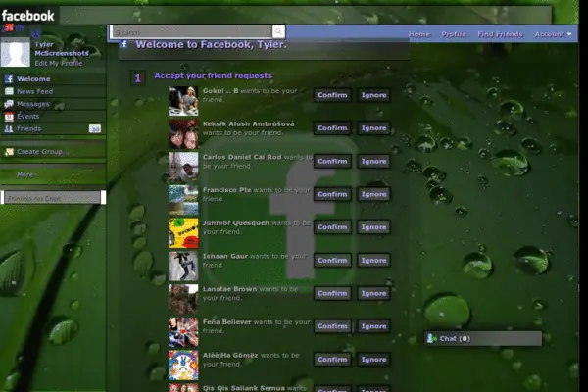Click the Facebook logo

(x=28, y=16)
